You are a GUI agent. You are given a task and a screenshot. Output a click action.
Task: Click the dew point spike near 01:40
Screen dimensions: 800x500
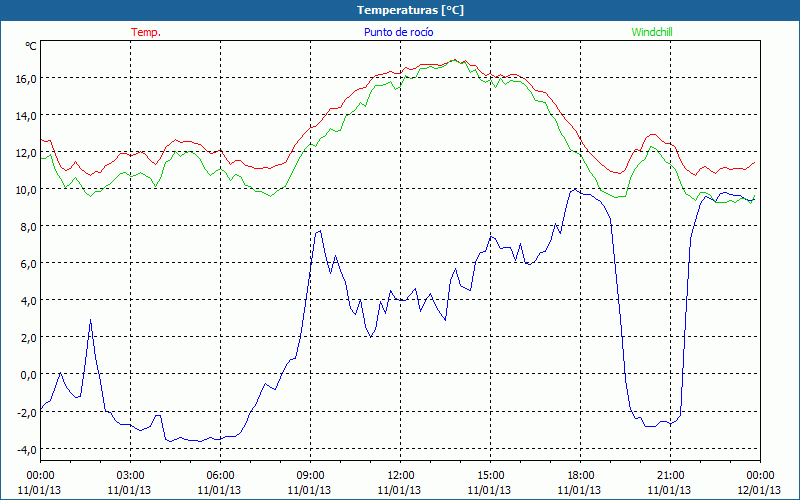point(90,320)
